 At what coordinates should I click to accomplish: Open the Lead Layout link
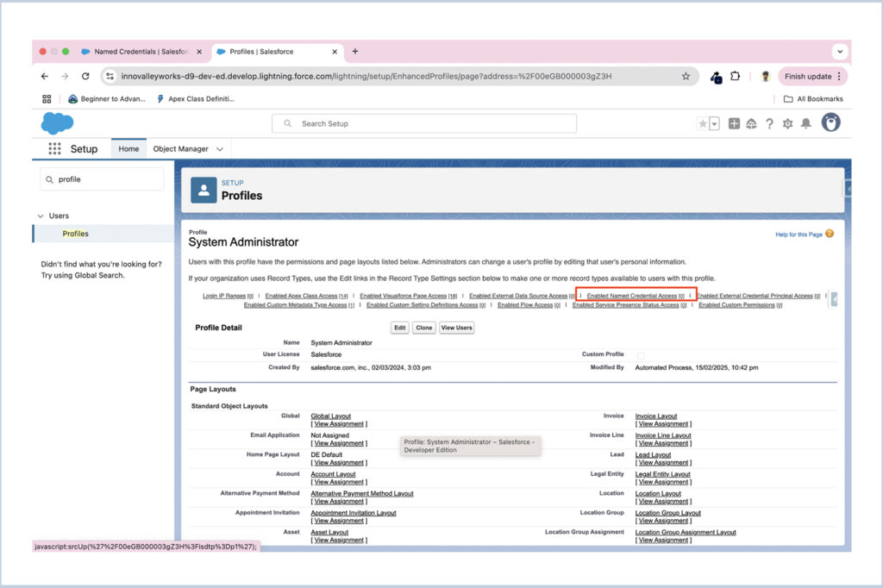[x=654, y=454]
